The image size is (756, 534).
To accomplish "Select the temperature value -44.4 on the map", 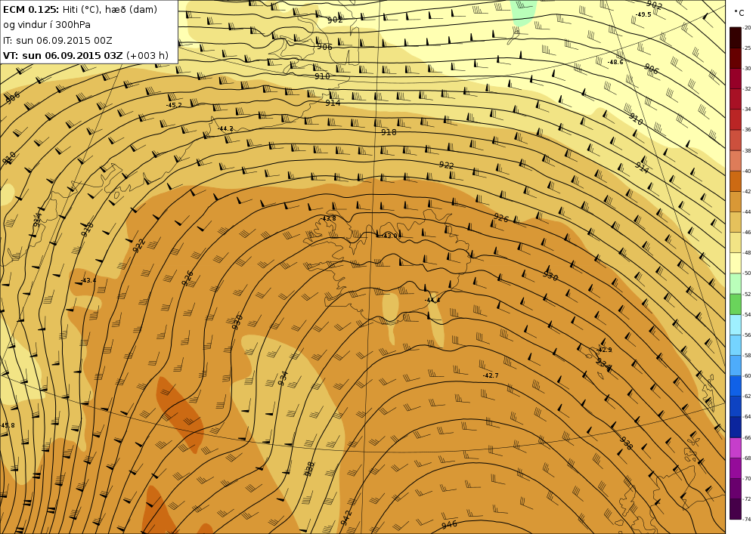I will point(432,300).
